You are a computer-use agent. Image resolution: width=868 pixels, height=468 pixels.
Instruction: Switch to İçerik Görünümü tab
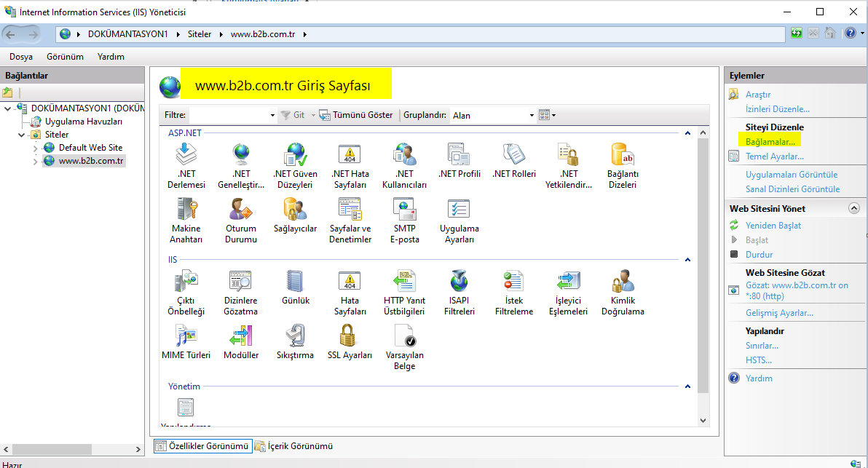294,446
